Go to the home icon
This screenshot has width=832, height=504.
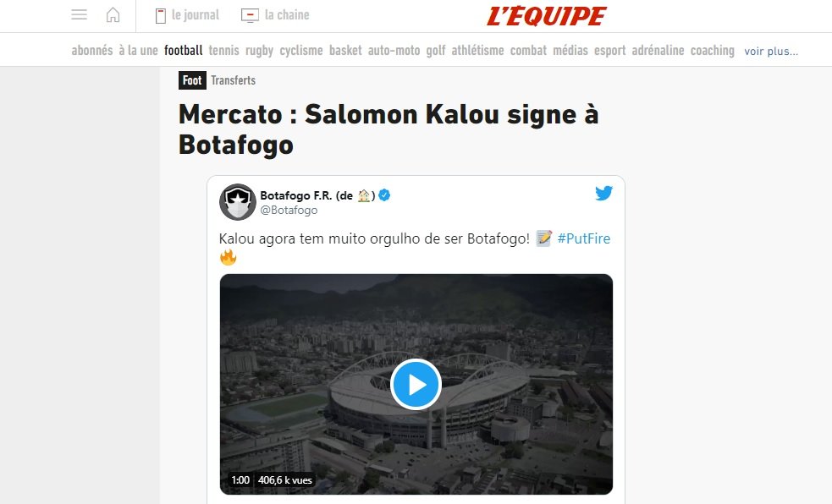pyautogui.click(x=113, y=15)
